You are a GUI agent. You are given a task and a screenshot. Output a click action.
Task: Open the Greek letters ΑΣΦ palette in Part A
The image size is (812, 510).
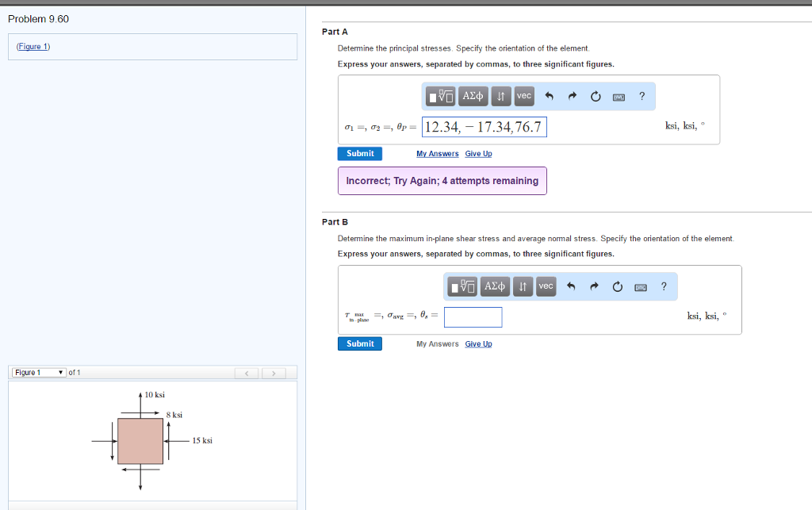[x=473, y=95]
